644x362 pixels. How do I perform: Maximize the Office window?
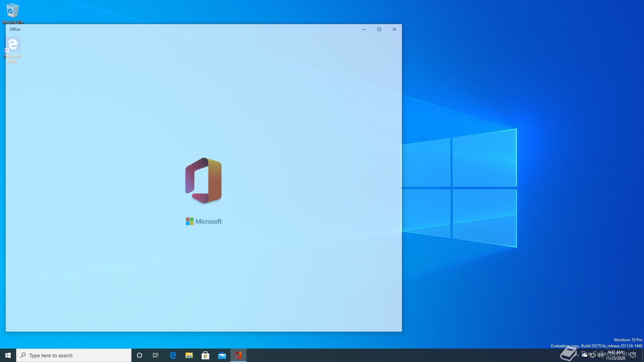379,29
